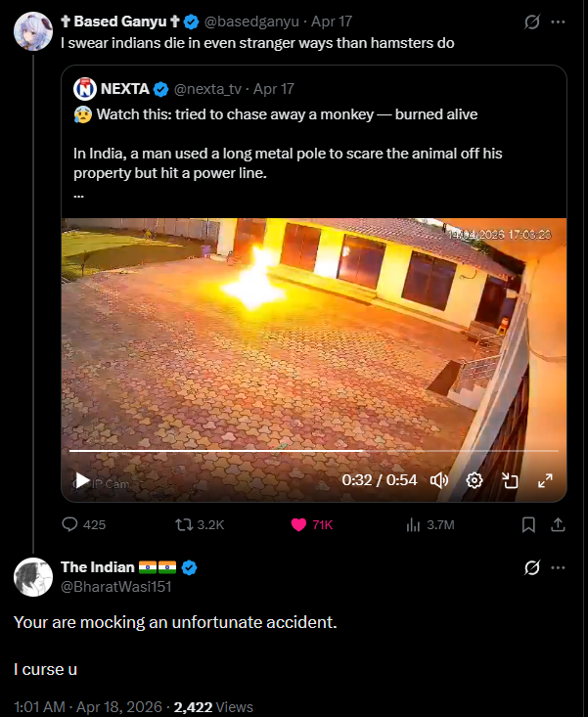Visit the @BharatWasi151 handle link
The width and height of the screenshot is (588, 717).
point(115,586)
